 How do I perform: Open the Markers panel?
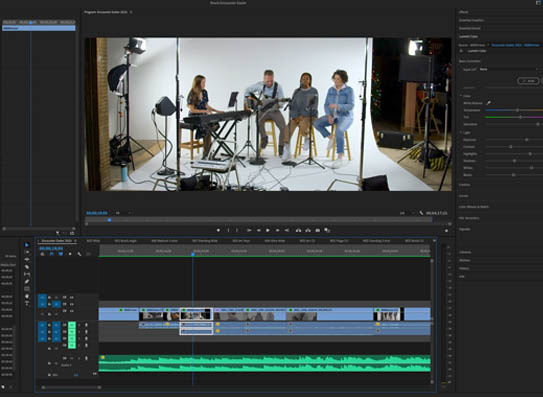pyautogui.click(x=464, y=260)
